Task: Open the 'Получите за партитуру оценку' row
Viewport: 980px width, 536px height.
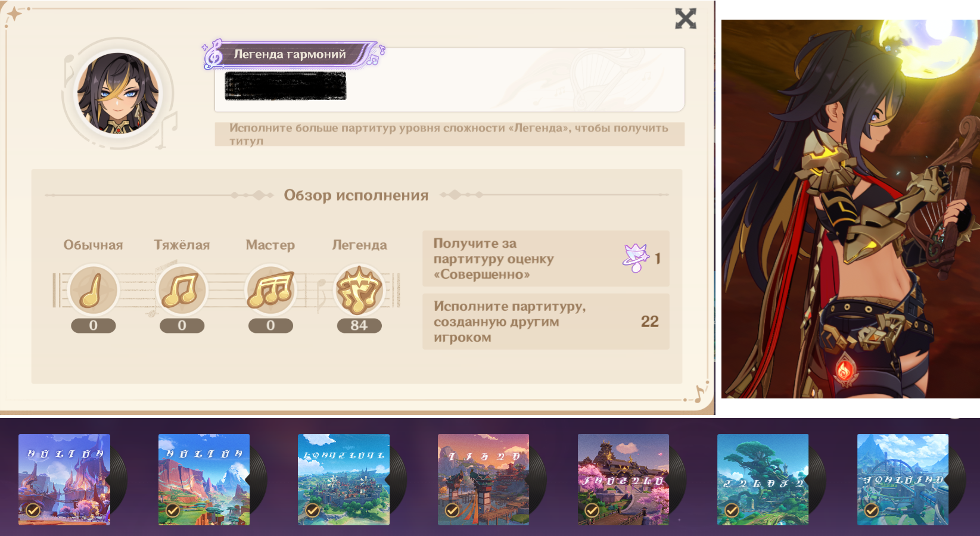Action: [x=546, y=258]
